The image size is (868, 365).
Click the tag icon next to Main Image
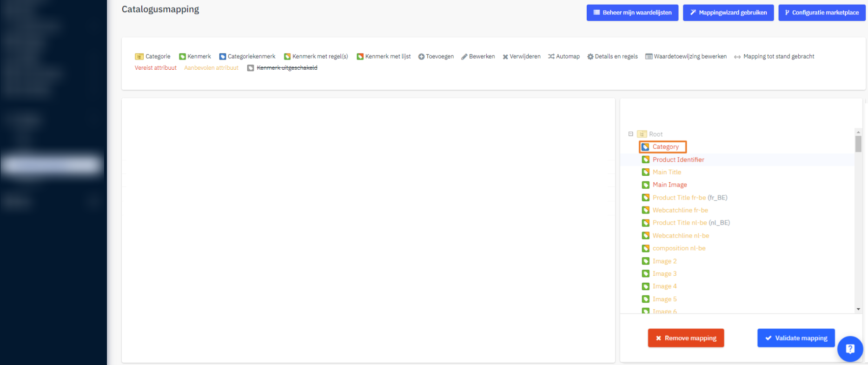pyautogui.click(x=645, y=185)
